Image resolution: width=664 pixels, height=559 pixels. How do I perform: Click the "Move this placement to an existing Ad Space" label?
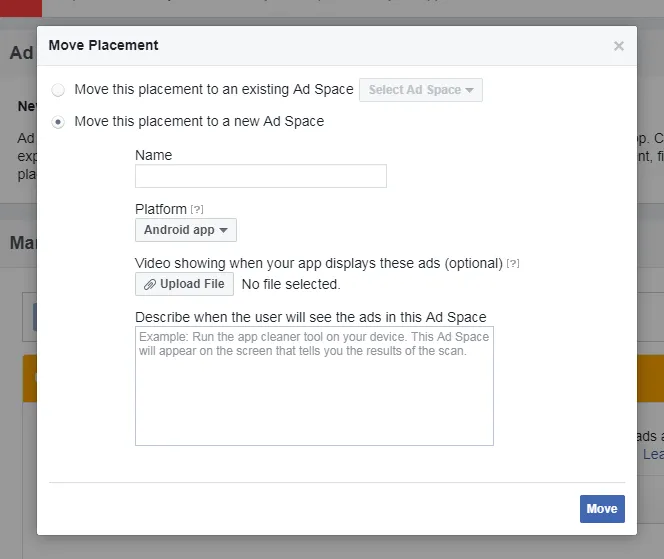tap(214, 90)
